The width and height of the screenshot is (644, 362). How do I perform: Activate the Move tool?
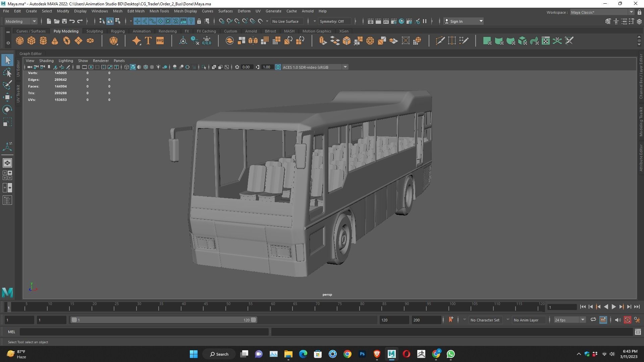pos(7,97)
